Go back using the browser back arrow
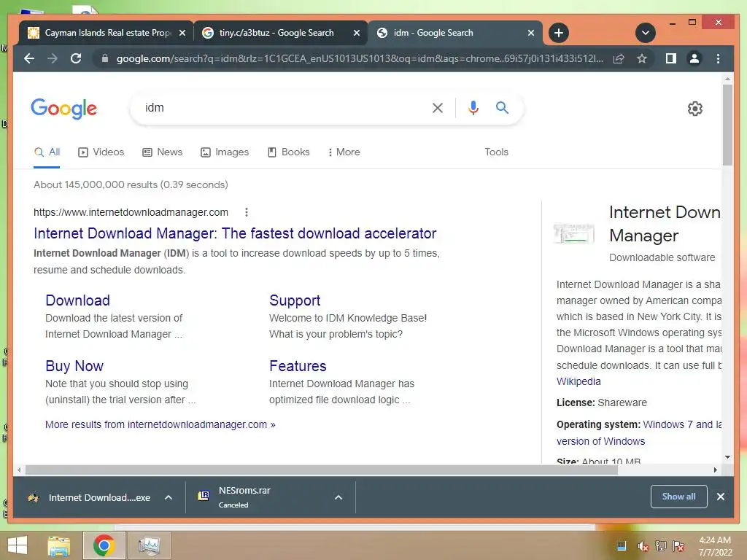 click(29, 58)
